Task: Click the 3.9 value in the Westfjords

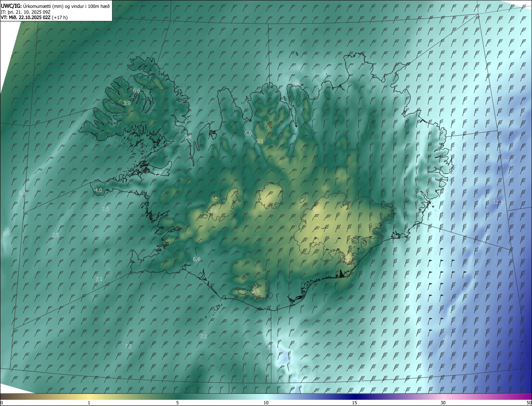Action: (127, 103)
